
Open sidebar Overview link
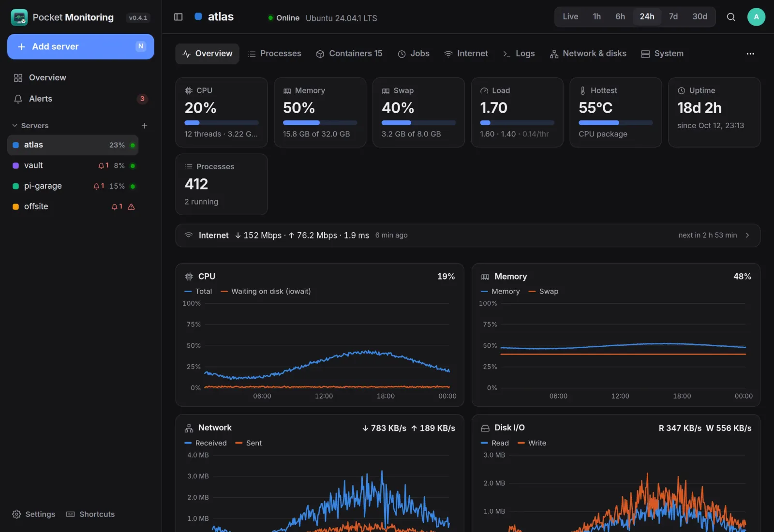click(x=80, y=78)
